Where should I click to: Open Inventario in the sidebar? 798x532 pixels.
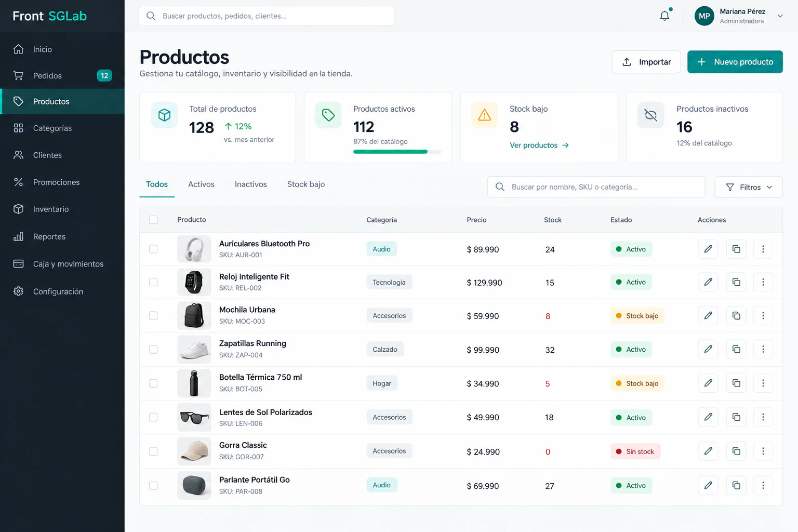[62, 209]
